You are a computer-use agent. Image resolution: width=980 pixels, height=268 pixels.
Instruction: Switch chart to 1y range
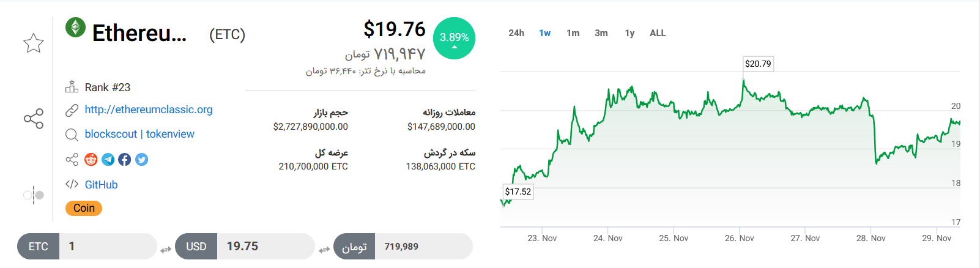tap(629, 33)
